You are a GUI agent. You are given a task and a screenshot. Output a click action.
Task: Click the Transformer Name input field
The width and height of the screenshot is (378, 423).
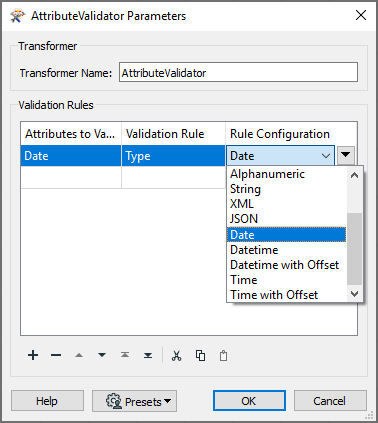coord(238,72)
